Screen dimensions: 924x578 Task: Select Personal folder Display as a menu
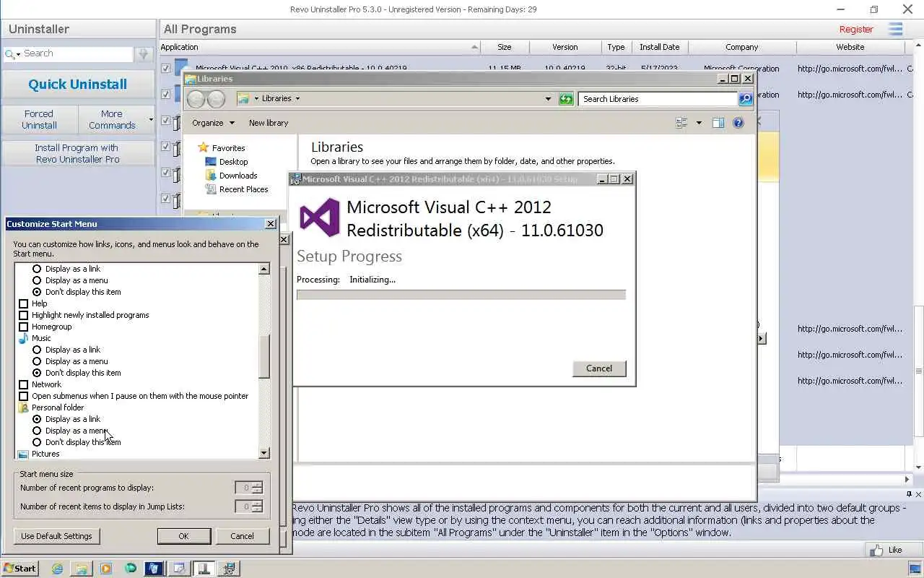(x=37, y=431)
